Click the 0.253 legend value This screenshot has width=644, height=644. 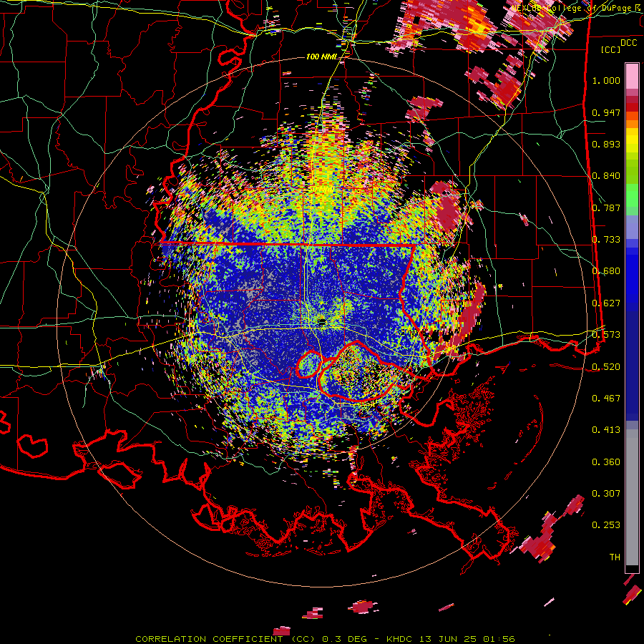point(606,525)
